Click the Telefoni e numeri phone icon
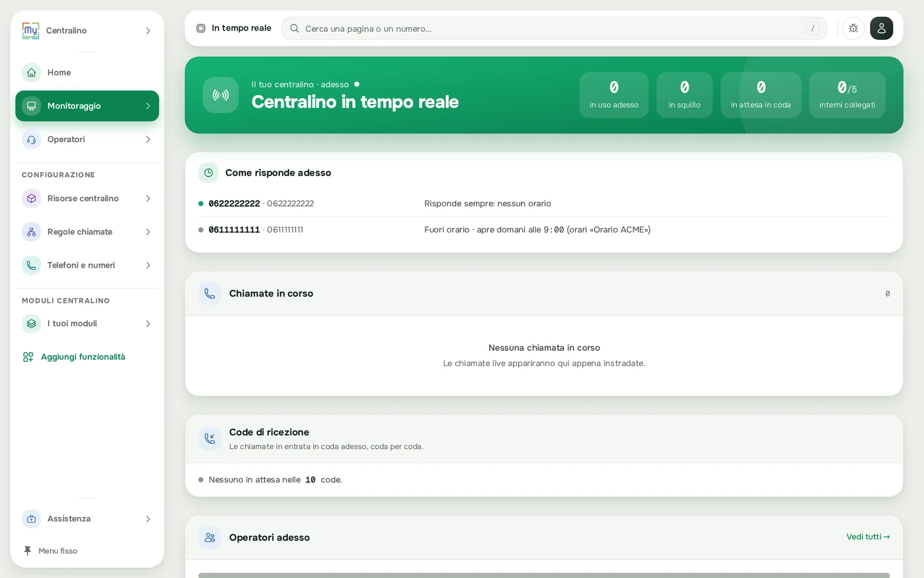 point(31,265)
